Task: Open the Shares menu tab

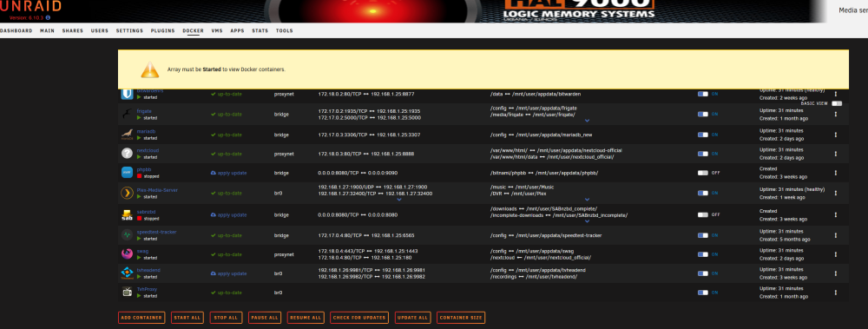Action: [x=73, y=30]
